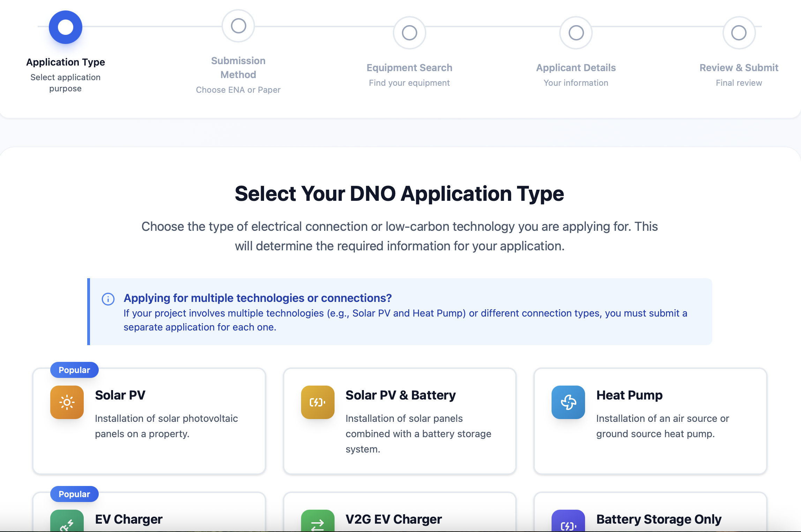Select the Review & Submit step circle
This screenshot has height=532, width=801.
(x=739, y=33)
